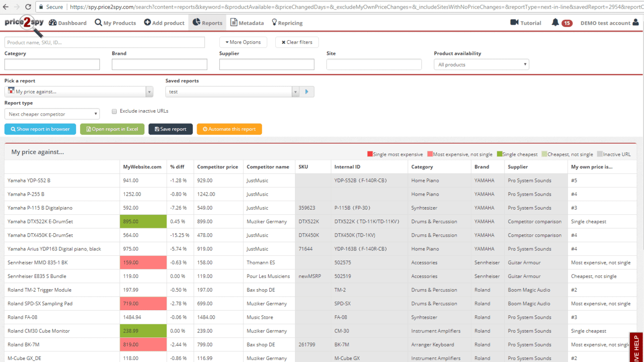Go forward using browser forward arrow
Image resolution: width=644 pixels, height=362 pixels.
click(x=17, y=7)
